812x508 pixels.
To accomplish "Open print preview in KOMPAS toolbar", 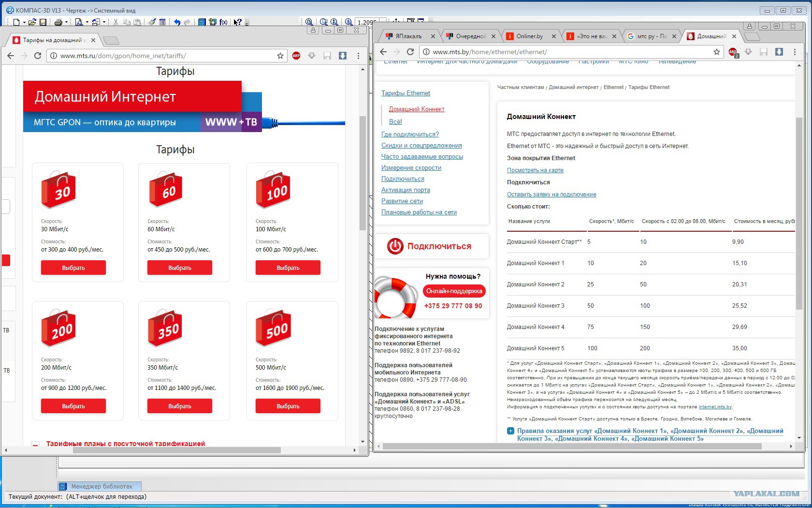I will click(x=79, y=22).
